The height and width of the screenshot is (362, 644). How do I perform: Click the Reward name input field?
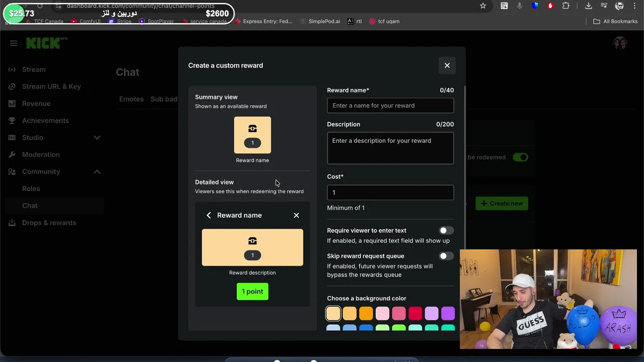tap(390, 106)
